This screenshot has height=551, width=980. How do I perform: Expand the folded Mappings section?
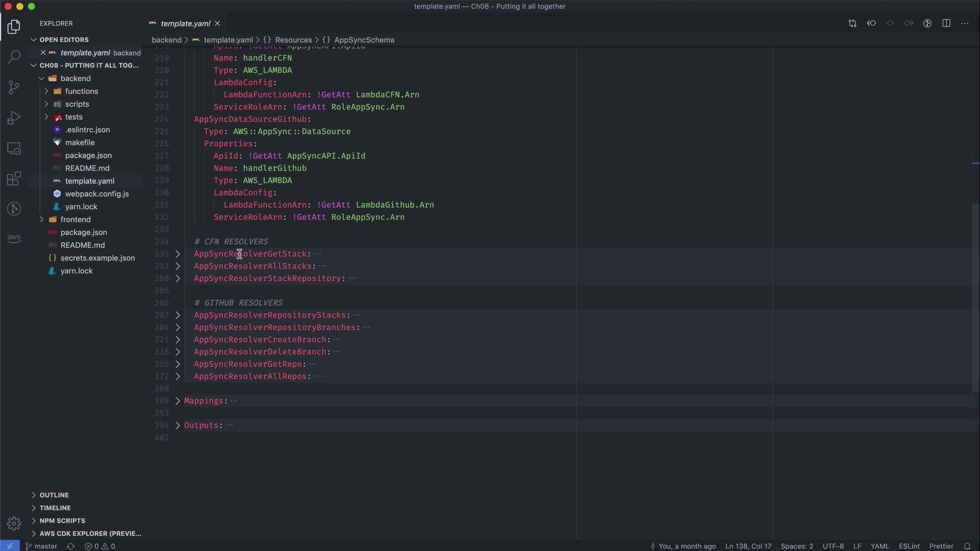tap(178, 400)
